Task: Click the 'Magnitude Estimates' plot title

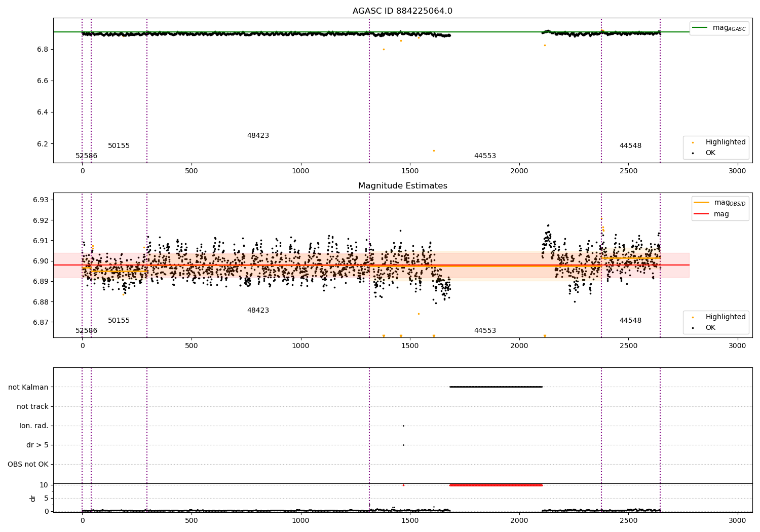Action: coord(402,186)
